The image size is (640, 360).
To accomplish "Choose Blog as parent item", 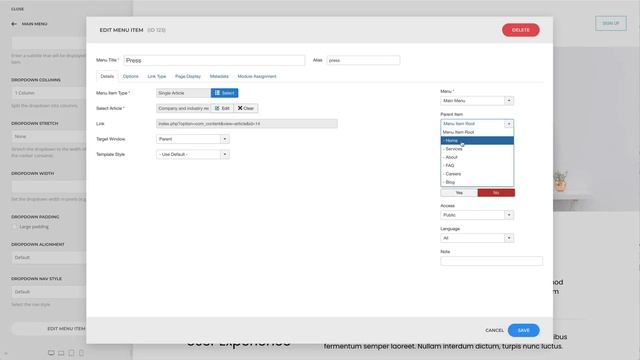I will (477, 182).
